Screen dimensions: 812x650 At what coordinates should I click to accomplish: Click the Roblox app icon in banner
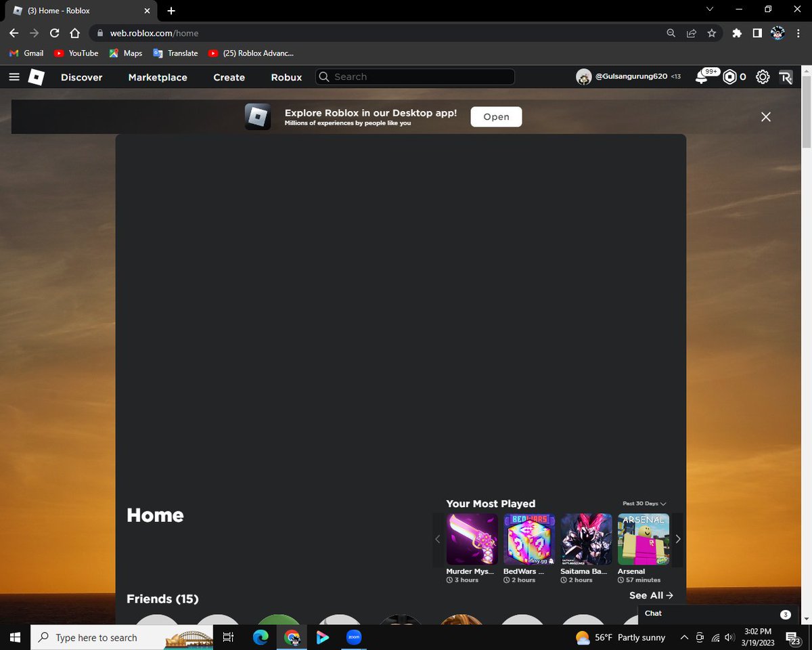(x=258, y=116)
